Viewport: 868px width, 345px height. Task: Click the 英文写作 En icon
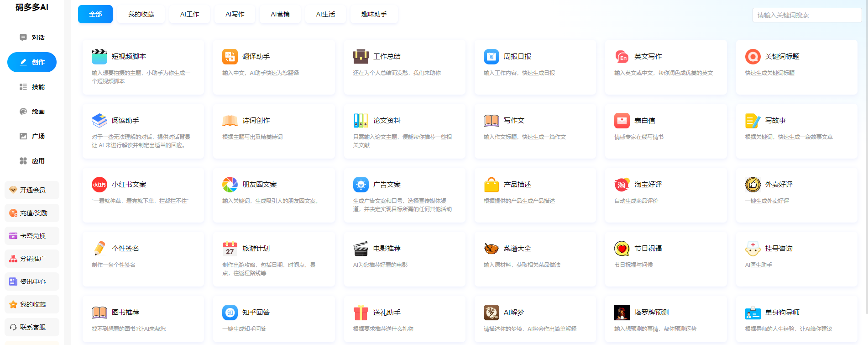coord(622,57)
